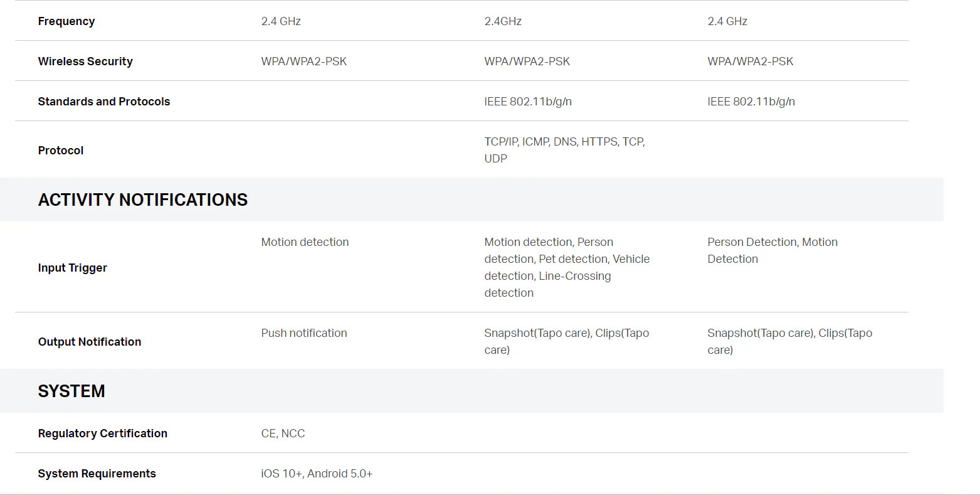Click the SYSTEM section header
The image size is (980, 495).
pyautogui.click(x=71, y=391)
